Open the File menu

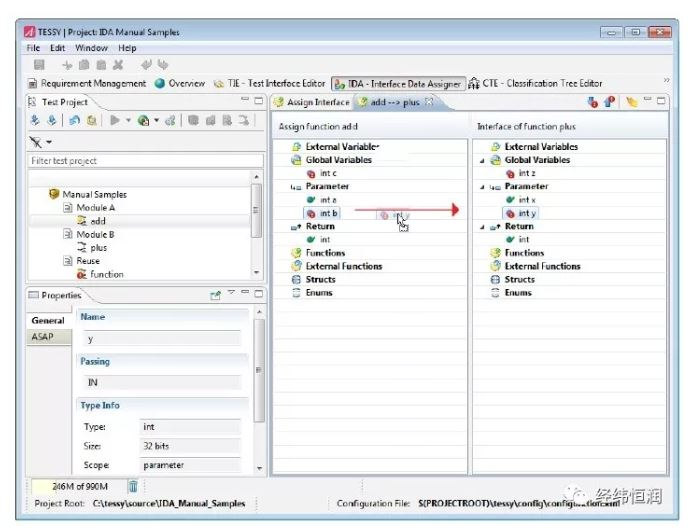click(x=33, y=48)
